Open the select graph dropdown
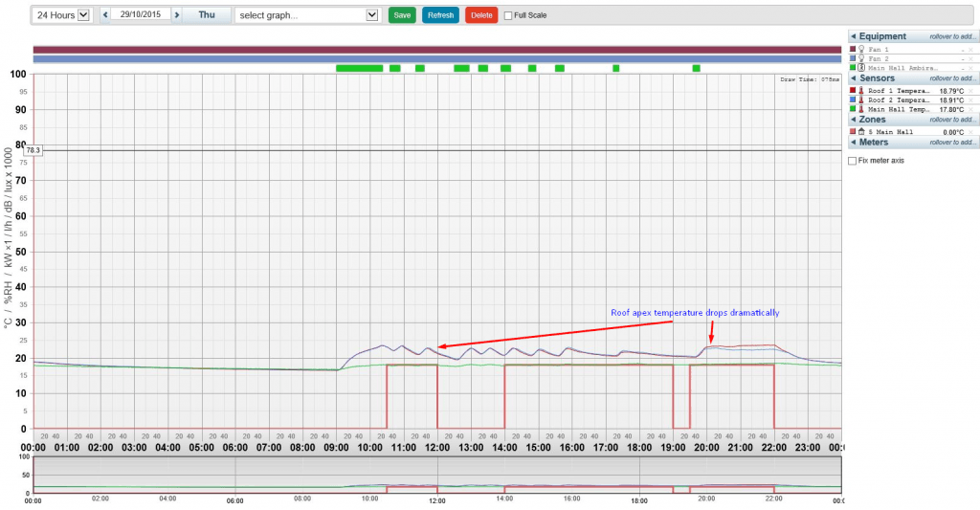The image size is (980, 510). [306, 15]
